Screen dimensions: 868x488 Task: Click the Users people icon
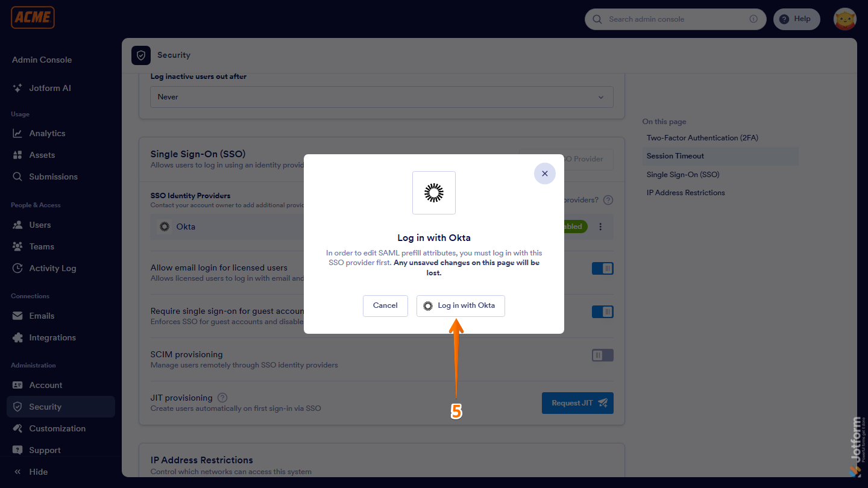click(x=17, y=225)
